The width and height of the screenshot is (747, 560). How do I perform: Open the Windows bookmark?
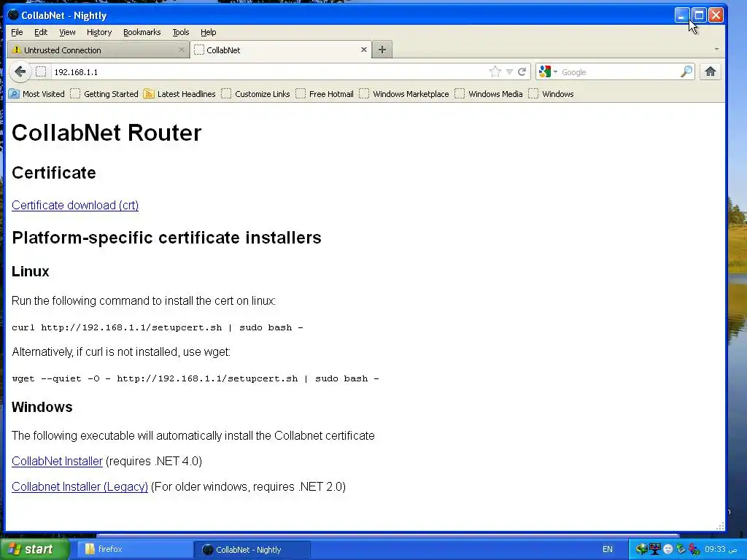pyautogui.click(x=551, y=94)
